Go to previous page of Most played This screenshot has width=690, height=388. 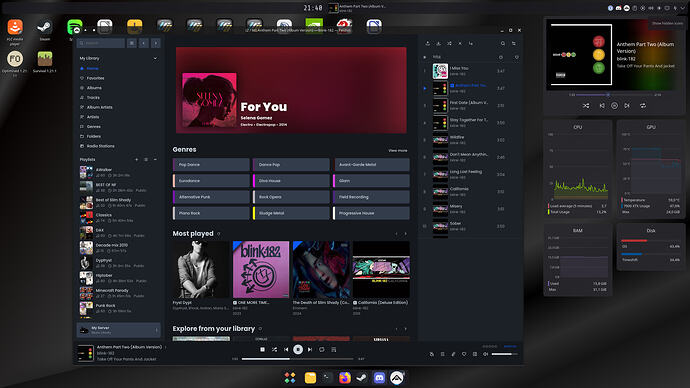point(396,234)
